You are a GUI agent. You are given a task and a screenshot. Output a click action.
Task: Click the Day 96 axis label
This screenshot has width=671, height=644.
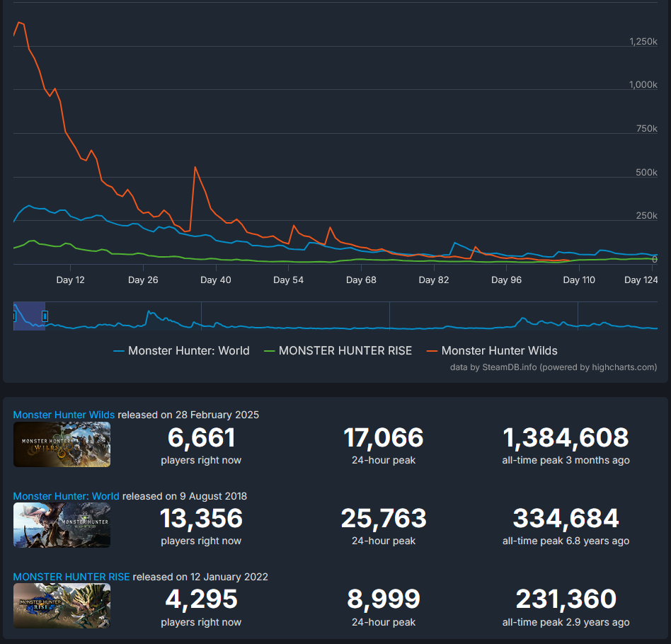click(x=507, y=280)
